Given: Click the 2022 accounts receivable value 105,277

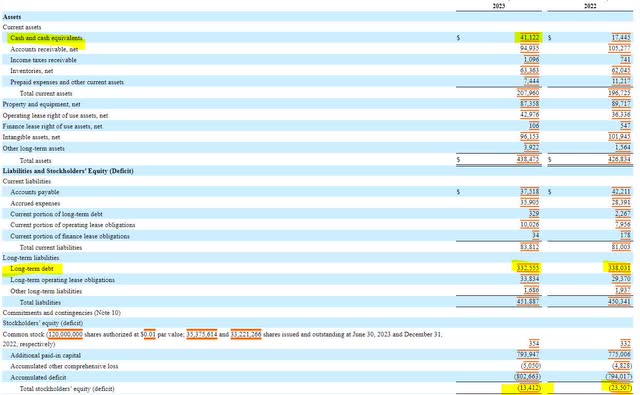Looking at the screenshot, I should pyautogui.click(x=619, y=49).
